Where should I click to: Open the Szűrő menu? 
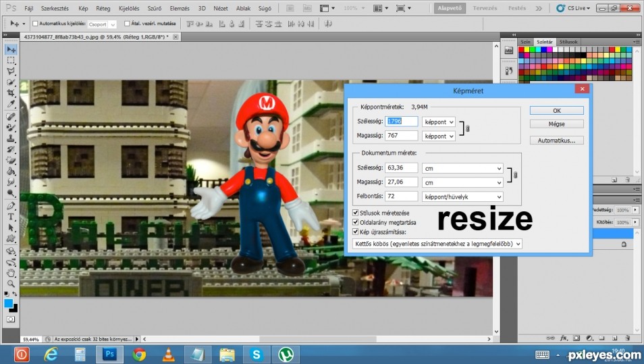coord(155,8)
